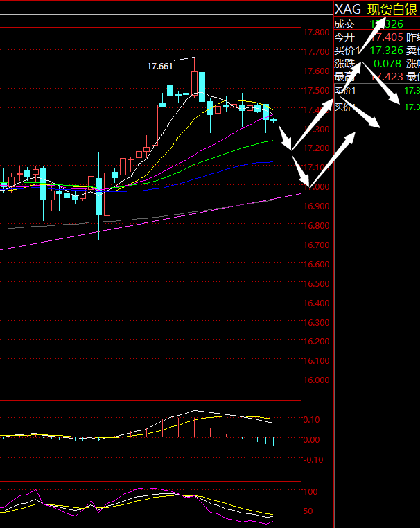Select the -0.078 change value
Image resolution: width=420 pixels, height=528 pixels.
tap(385, 64)
